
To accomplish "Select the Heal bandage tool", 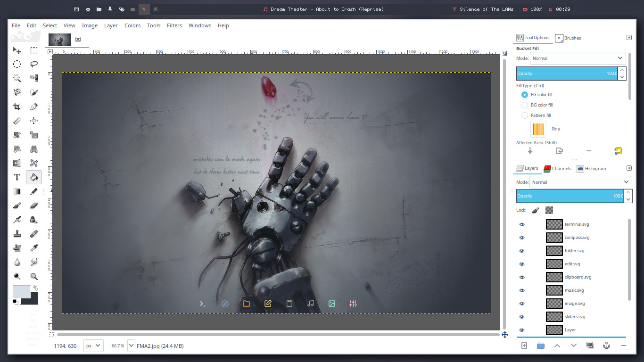I will (x=34, y=234).
